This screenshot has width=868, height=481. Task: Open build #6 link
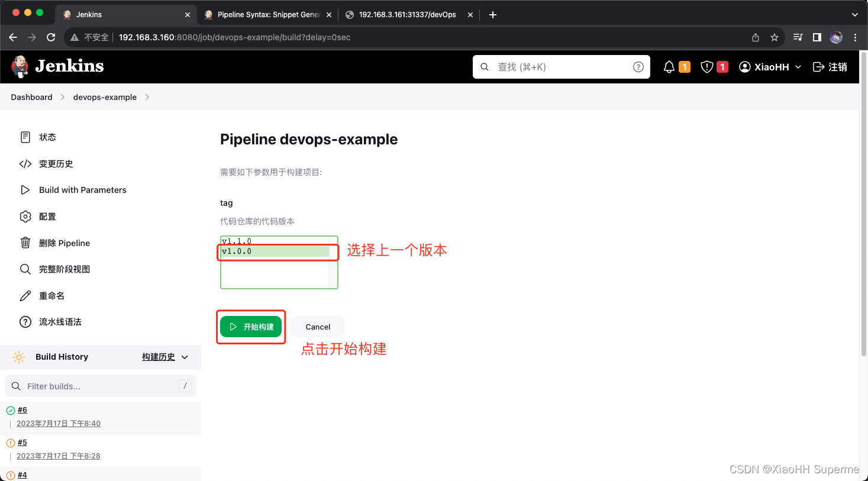pyautogui.click(x=22, y=410)
